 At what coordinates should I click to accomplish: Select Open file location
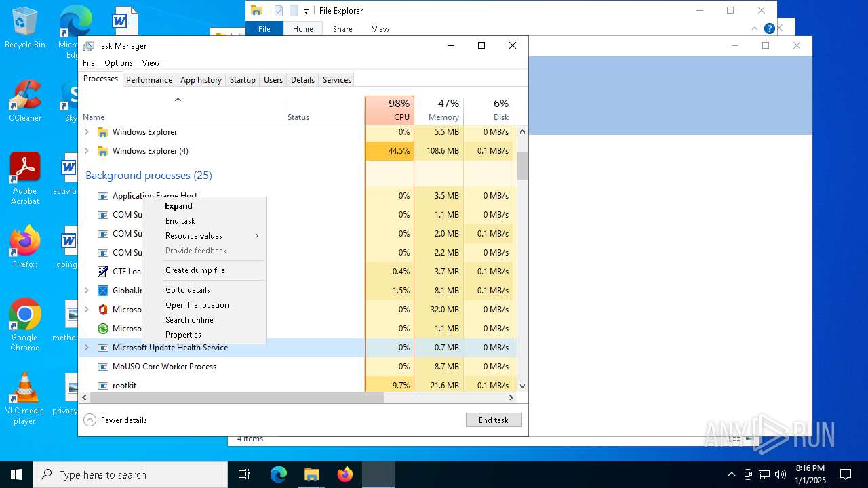(203, 305)
